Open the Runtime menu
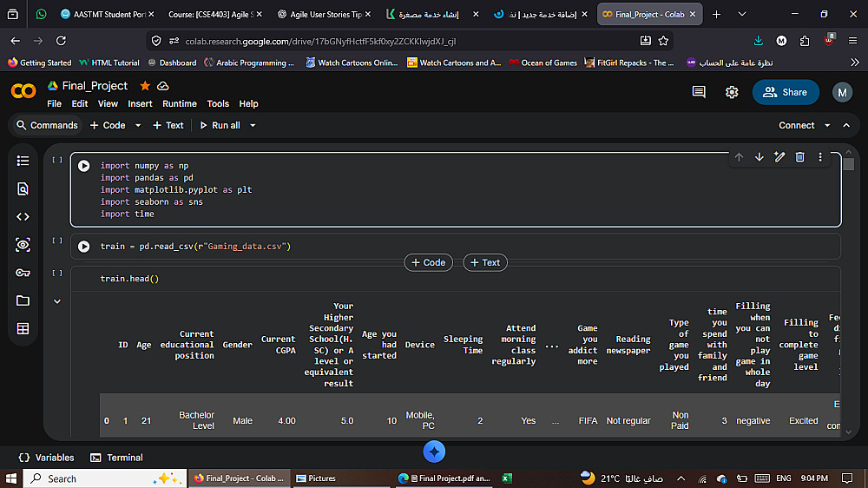 tap(179, 103)
